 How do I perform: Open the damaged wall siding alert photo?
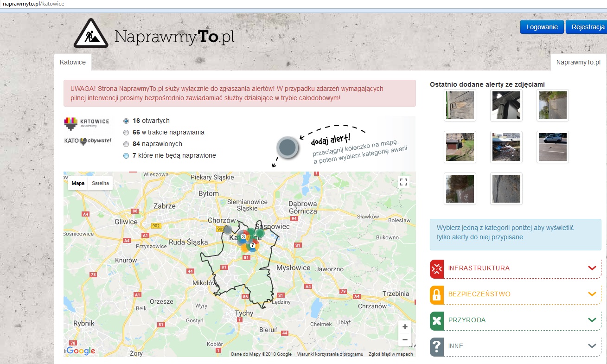point(460,105)
